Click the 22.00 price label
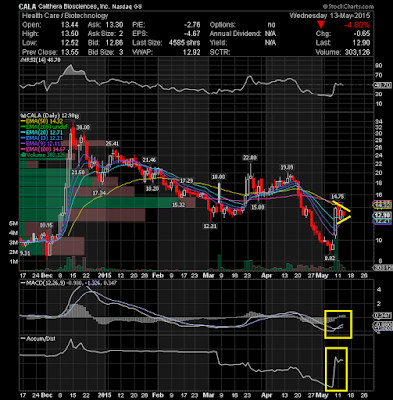This screenshot has width=393, height=400. [x=250, y=158]
